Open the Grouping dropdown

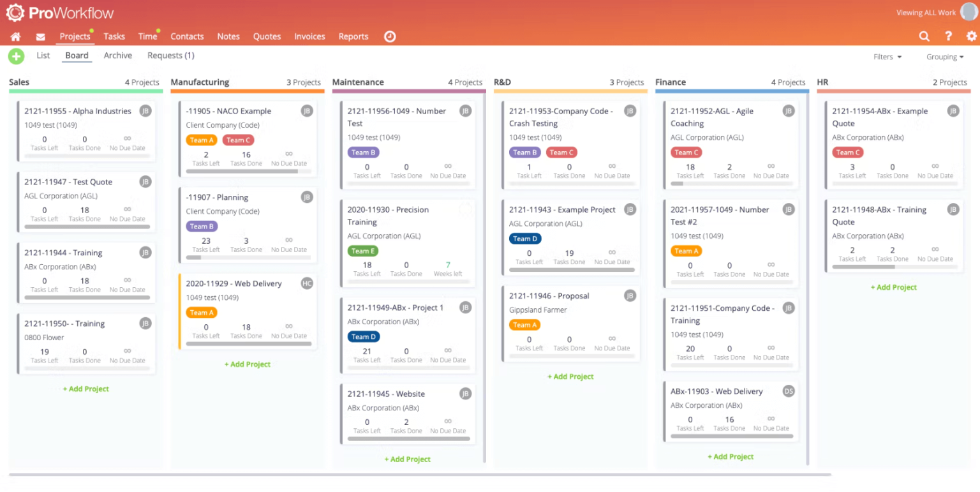pyautogui.click(x=945, y=56)
